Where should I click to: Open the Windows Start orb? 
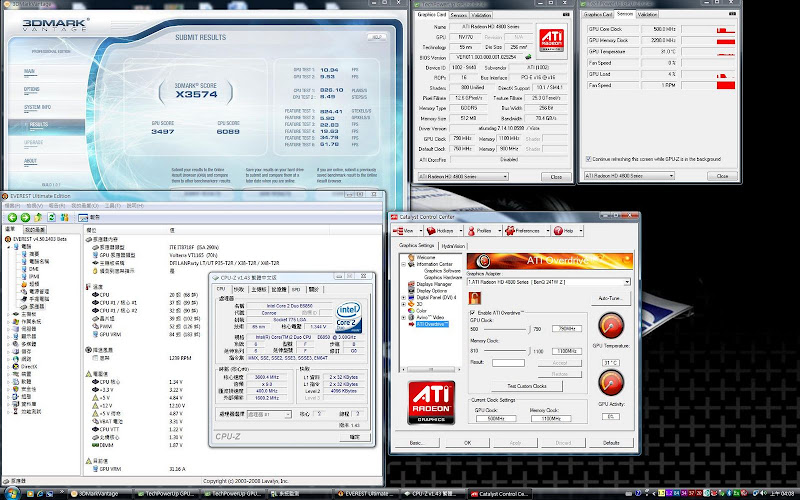10,493
